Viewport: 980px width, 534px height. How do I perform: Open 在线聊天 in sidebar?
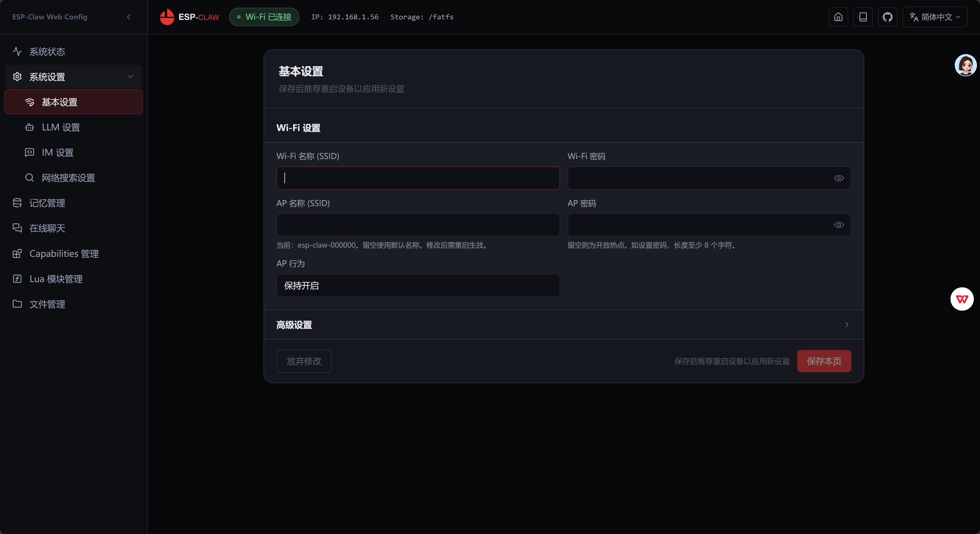tap(74, 228)
